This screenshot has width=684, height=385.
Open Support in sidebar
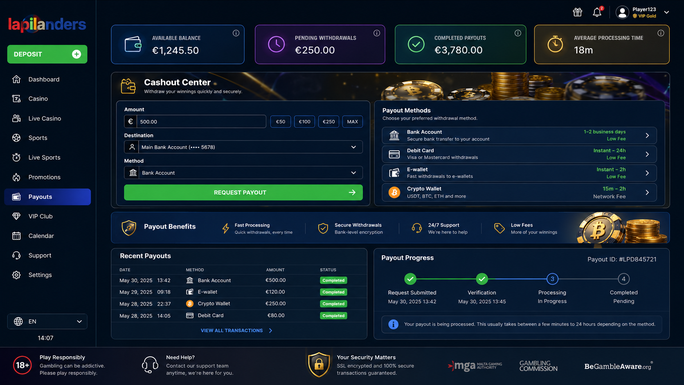[x=47, y=256]
